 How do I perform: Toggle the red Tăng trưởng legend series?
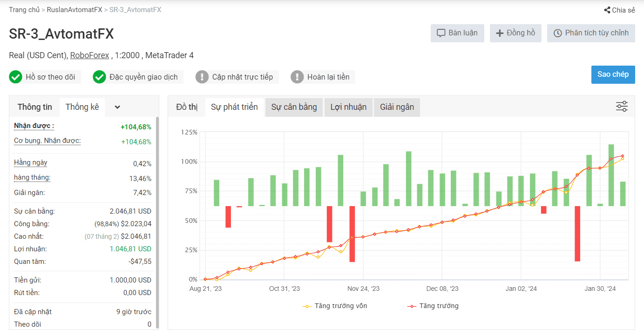[x=433, y=306]
